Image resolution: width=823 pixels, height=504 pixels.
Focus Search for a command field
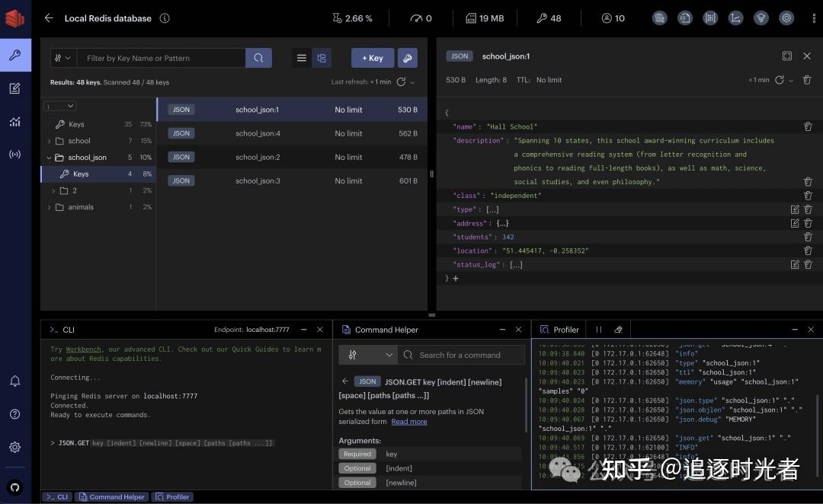[461, 355]
